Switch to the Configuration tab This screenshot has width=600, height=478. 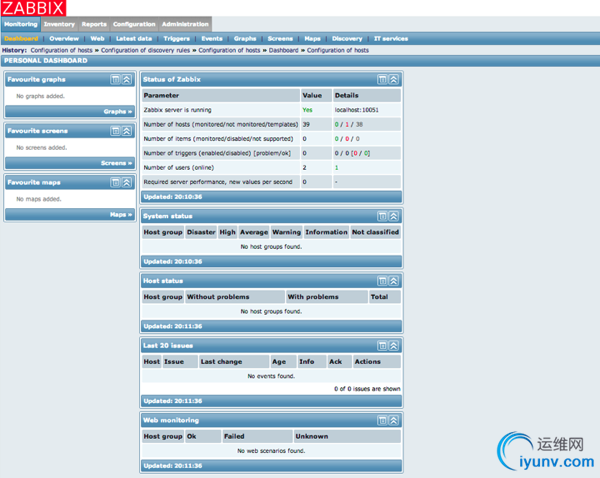tap(134, 24)
